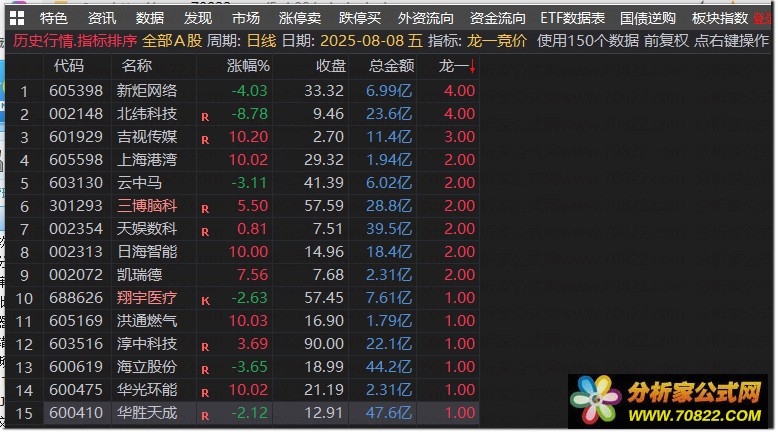Click stock code 605398
Screen dimensions: 778x432
[76, 91]
